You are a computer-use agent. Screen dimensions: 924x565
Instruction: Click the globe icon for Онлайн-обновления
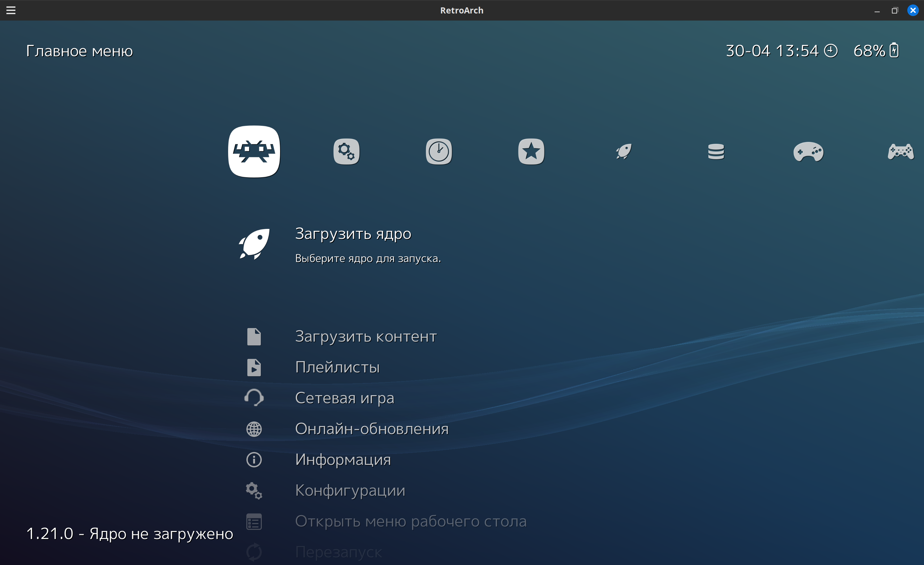[x=254, y=429]
